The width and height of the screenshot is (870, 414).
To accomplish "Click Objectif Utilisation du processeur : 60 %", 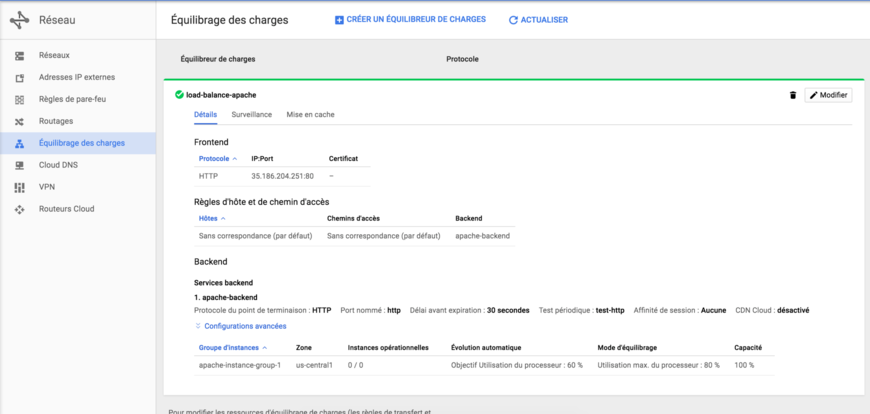I will pyautogui.click(x=517, y=365).
